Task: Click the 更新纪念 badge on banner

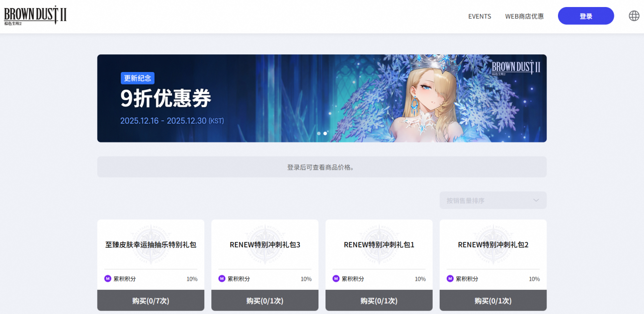Action: (x=137, y=78)
